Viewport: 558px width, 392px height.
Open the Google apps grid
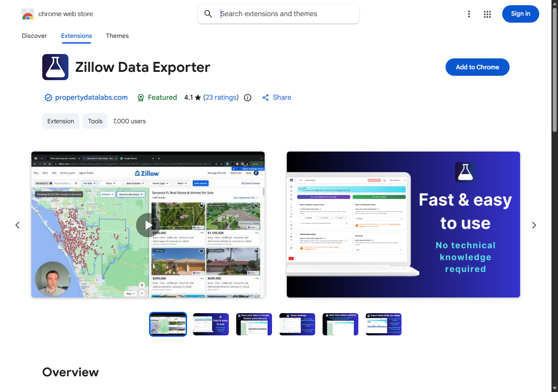pos(487,14)
